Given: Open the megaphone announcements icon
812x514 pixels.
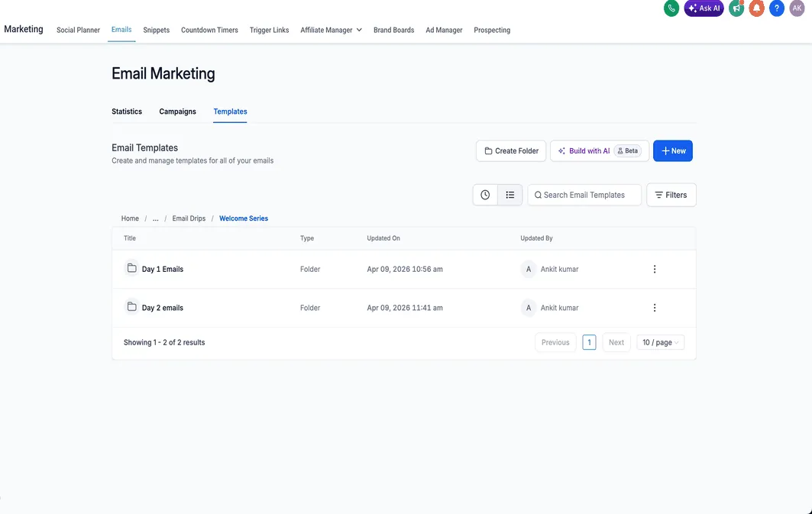Looking at the screenshot, I should 736,8.
